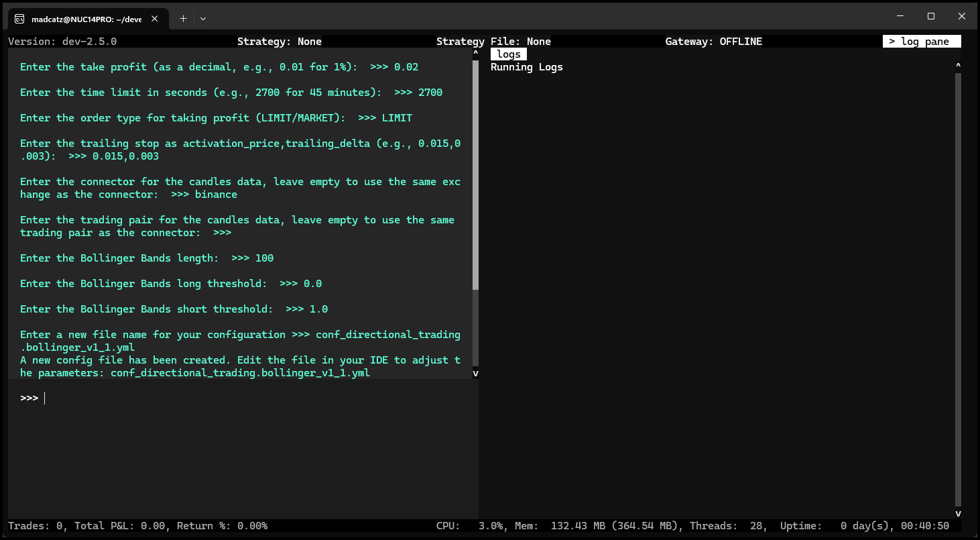
Task: Click the log pane scrollbar track
Action: [958, 288]
